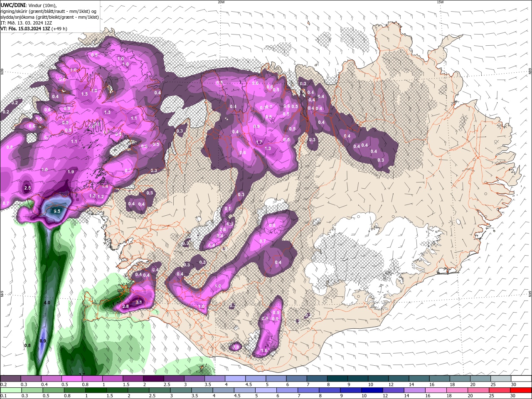532x399 pixels.
Task: Click the 'Vindur (10m),' header text
Action: [x=43, y=5]
